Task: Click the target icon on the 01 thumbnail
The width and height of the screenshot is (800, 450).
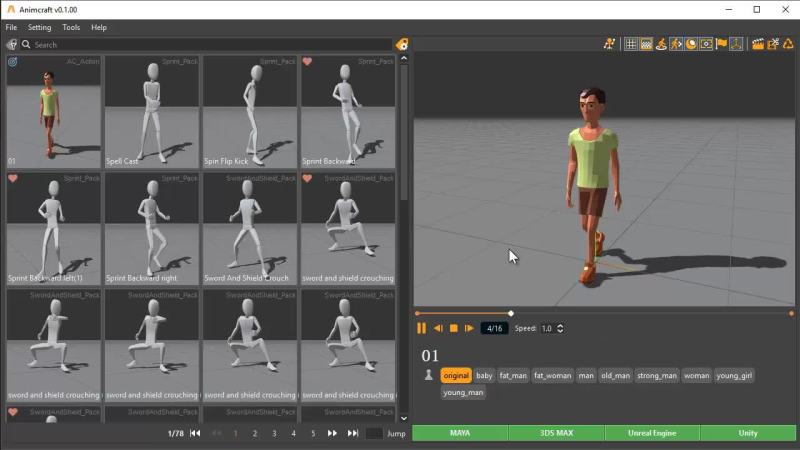Action: [x=12, y=62]
